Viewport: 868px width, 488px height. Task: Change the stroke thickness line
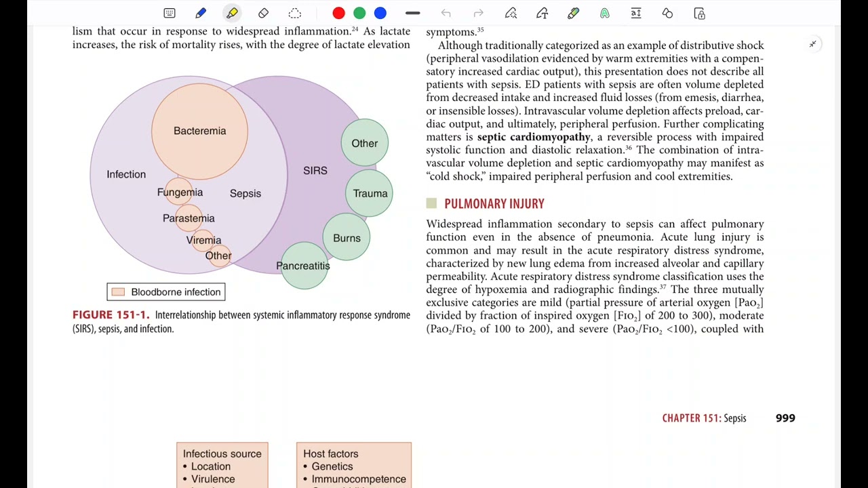(x=412, y=14)
